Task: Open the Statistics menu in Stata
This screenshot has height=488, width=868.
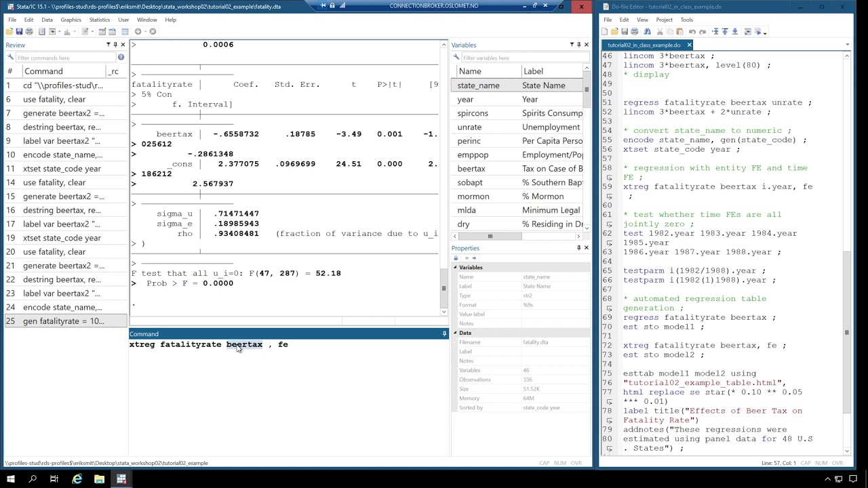Action: tap(99, 20)
